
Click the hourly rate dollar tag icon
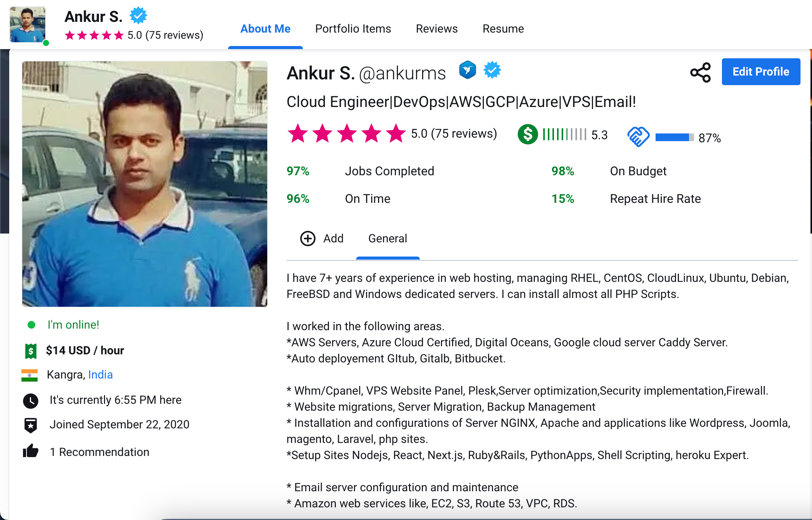[31, 351]
